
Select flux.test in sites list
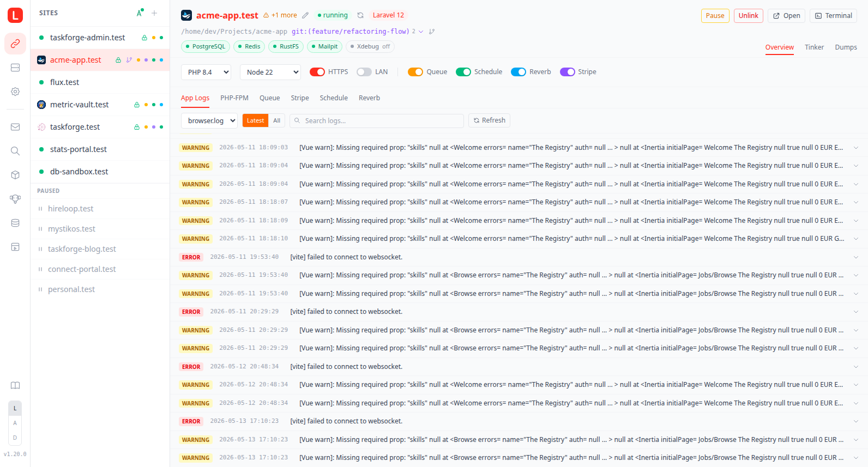(x=100, y=82)
